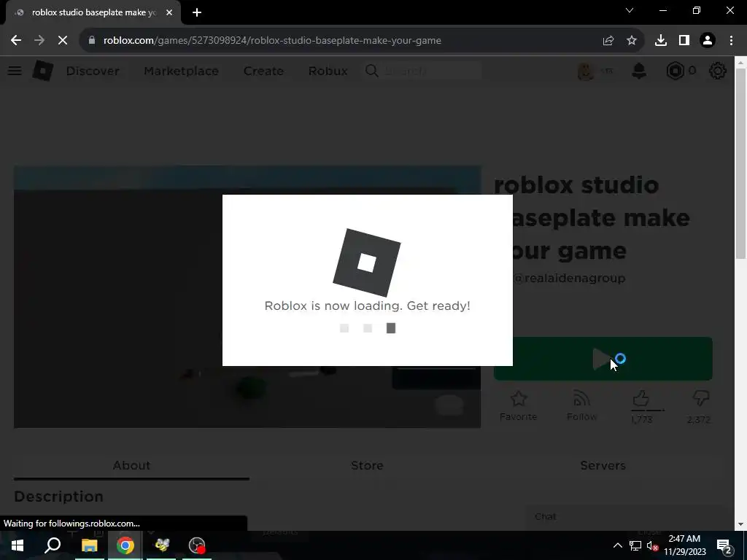The height and width of the screenshot is (560, 747).
Task: Click the search magnifier icon
Action: [371, 71]
